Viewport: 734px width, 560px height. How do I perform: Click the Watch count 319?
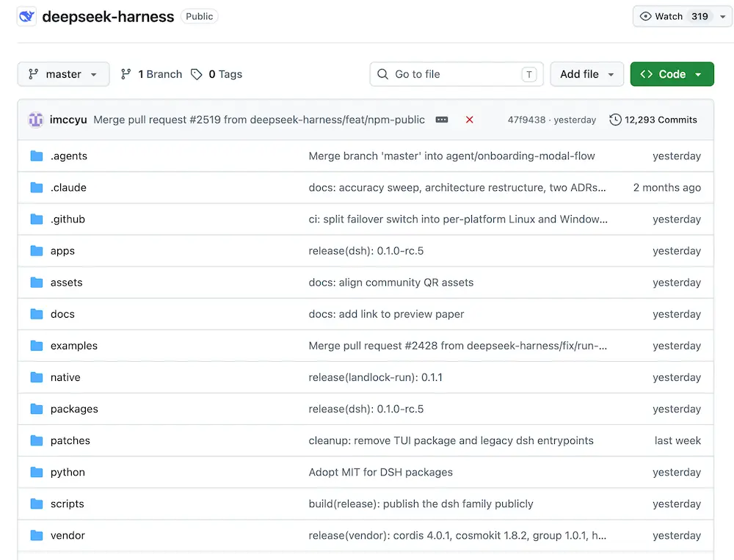(x=700, y=16)
